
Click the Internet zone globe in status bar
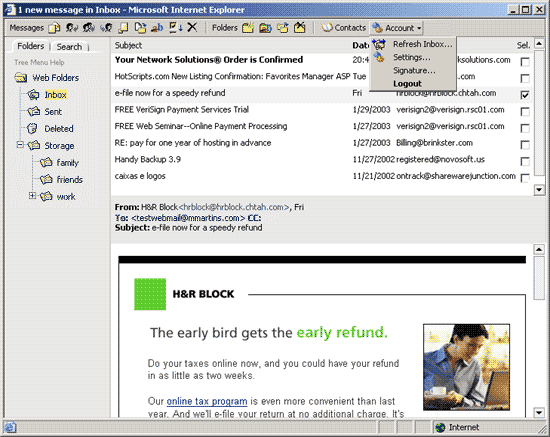pos(440,427)
